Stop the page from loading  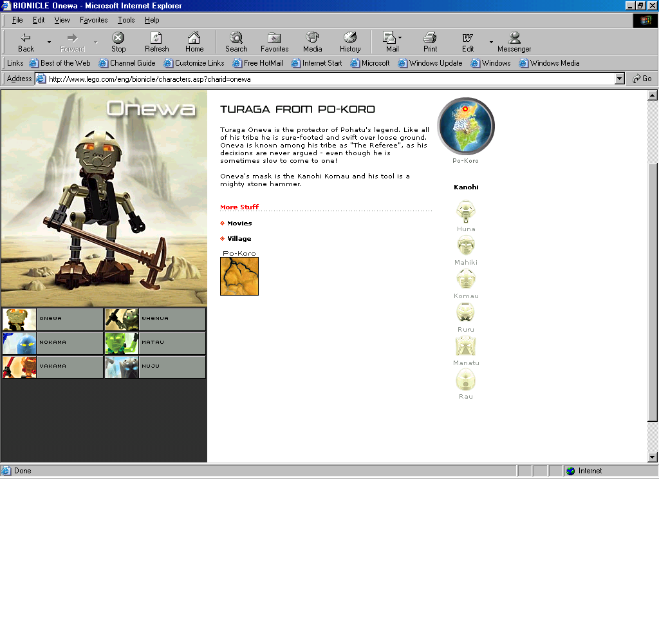coord(118,42)
